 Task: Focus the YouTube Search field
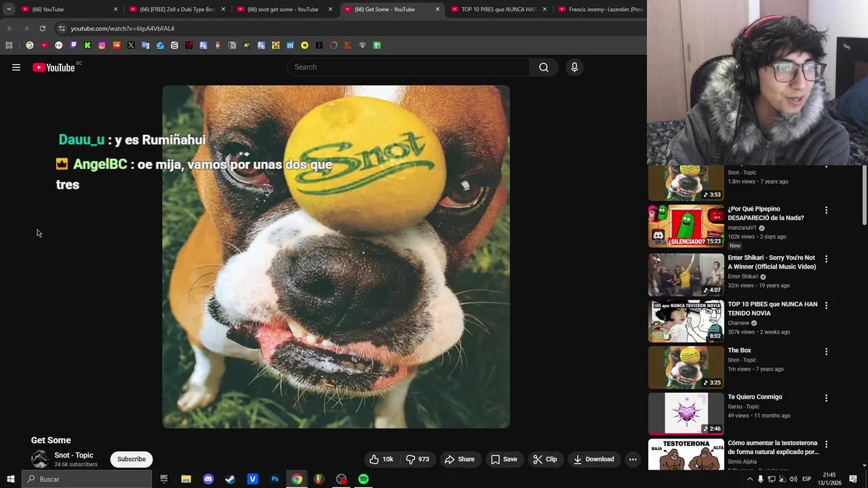(408, 67)
